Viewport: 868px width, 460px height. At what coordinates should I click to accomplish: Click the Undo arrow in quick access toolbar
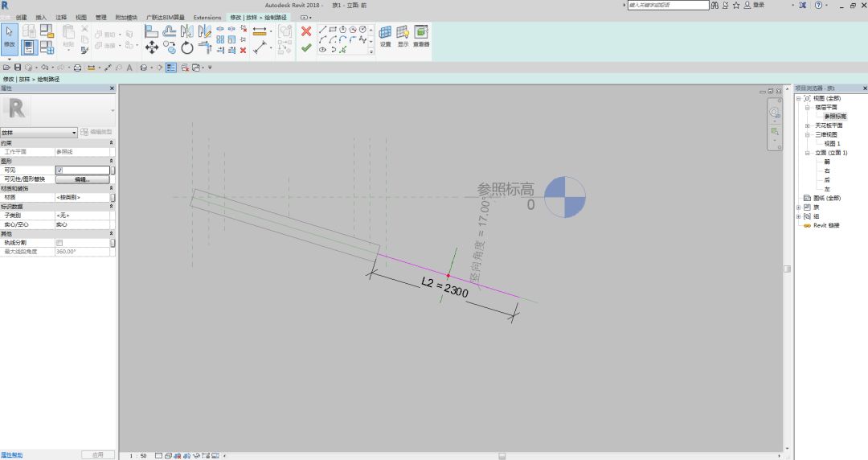44,68
